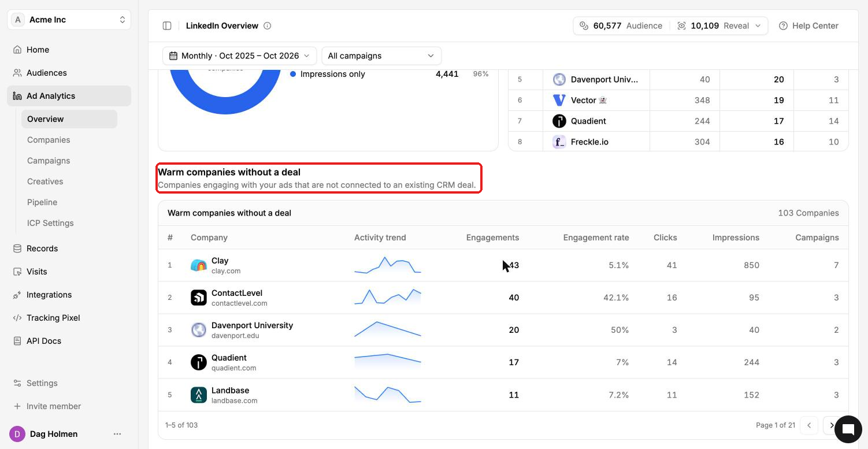Go to previous page of results
The image size is (868, 449).
click(809, 425)
